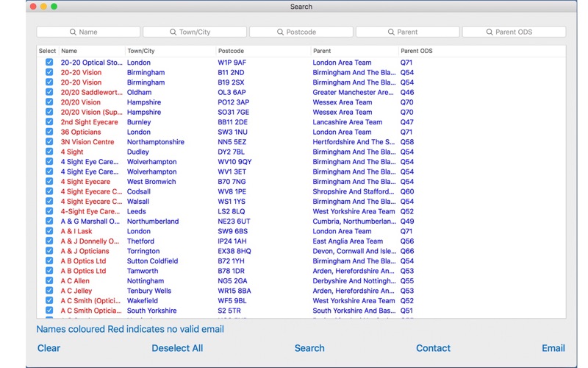
Task: Click the magnifier icon in Postcode field
Action: tap(280, 32)
